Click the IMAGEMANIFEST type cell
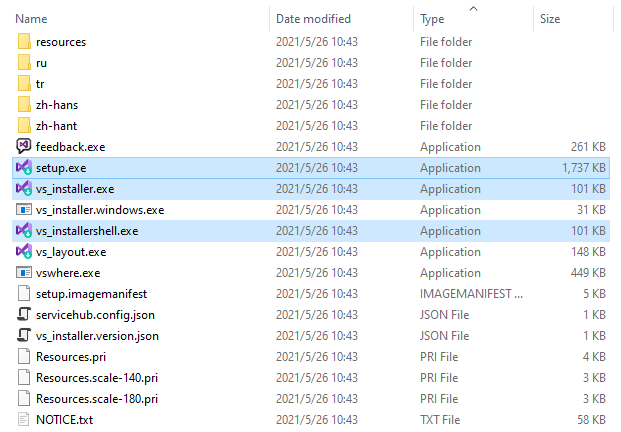The height and width of the screenshot is (432, 621). [x=471, y=293]
